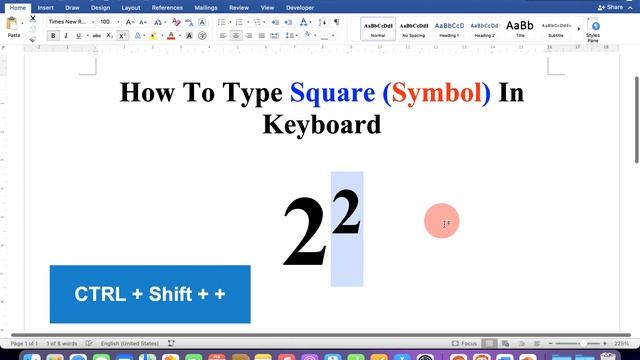The image size is (640, 360).
Task: Go to the References tab
Action: pyautogui.click(x=167, y=8)
